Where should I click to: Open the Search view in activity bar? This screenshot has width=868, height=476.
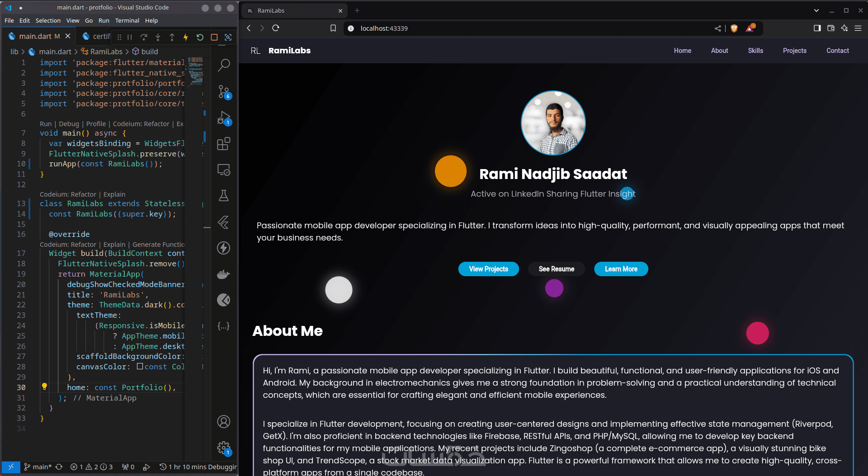click(x=224, y=66)
